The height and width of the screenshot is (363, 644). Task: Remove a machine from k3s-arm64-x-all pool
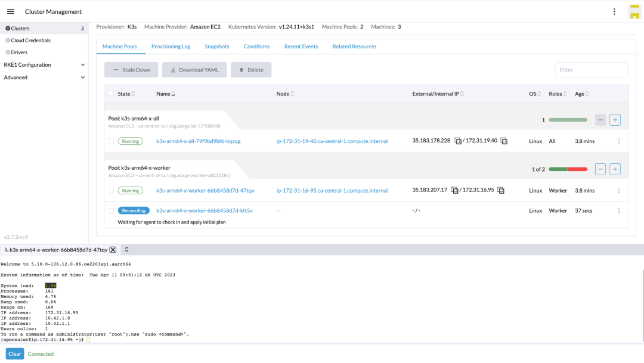pos(600,120)
